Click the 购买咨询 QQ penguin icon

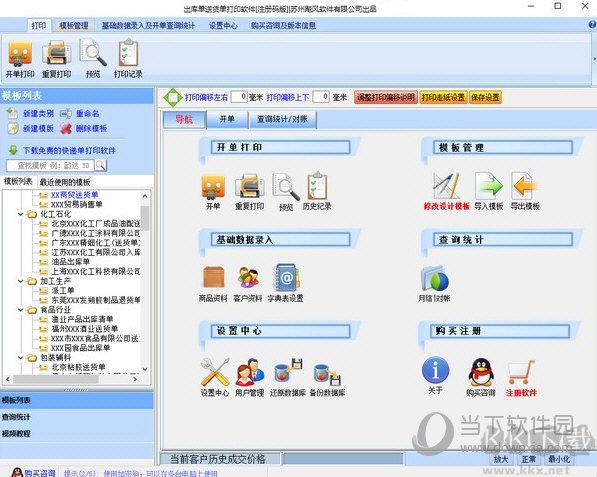click(x=481, y=372)
